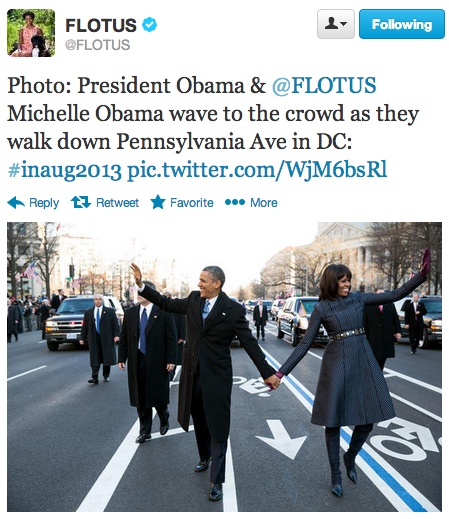Click the Favorite text label

point(192,202)
